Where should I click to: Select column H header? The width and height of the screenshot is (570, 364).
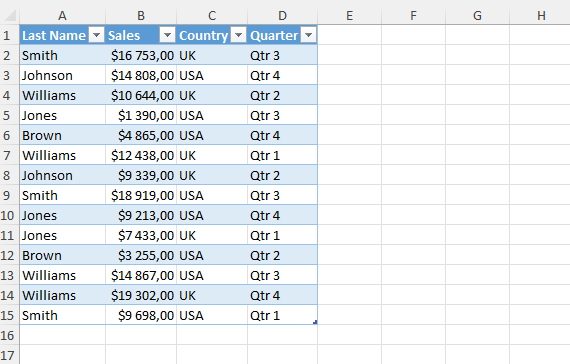tap(541, 16)
